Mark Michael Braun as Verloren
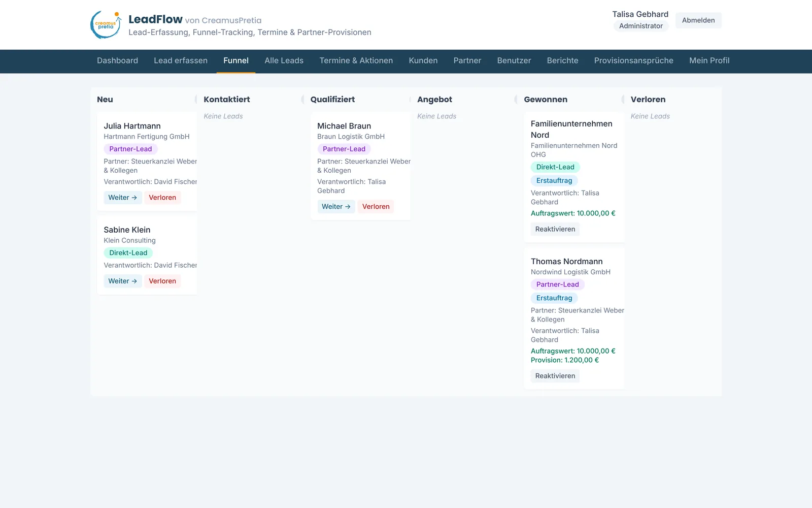This screenshot has height=508, width=812. point(376,207)
